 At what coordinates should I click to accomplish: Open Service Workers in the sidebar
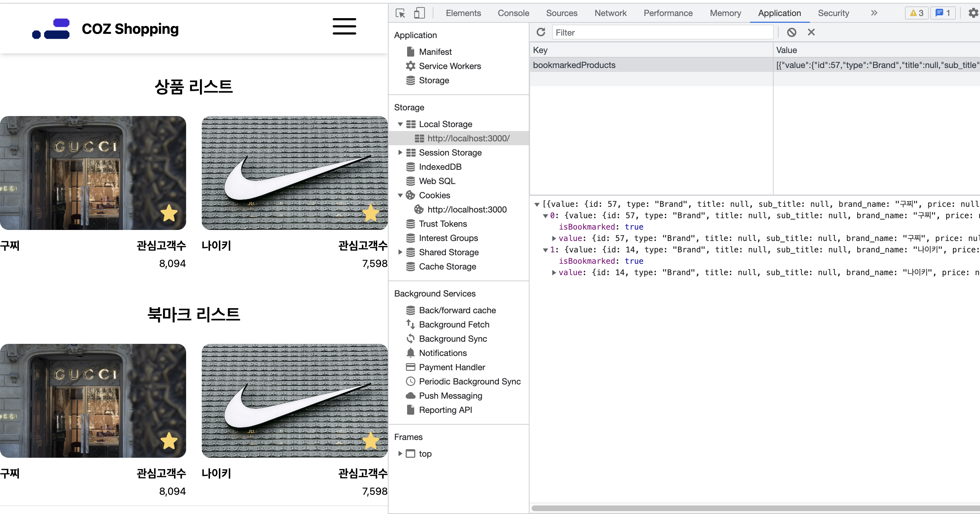(x=450, y=66)
